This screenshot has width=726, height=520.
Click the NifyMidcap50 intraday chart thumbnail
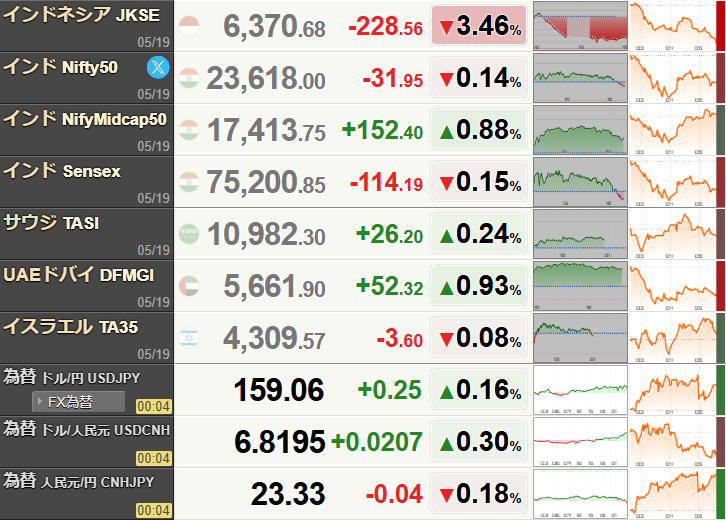[x=580, y=130]
